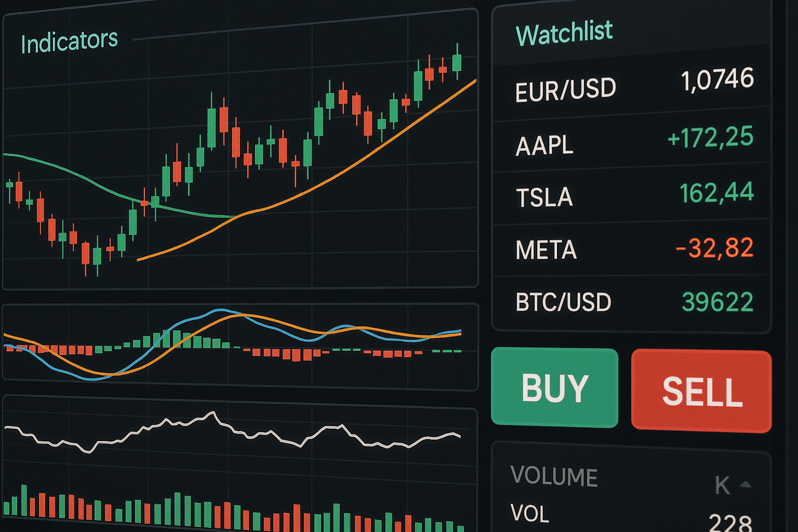
Task: Pick the TSLA watchlist symbol
Action: click(544, 197)
